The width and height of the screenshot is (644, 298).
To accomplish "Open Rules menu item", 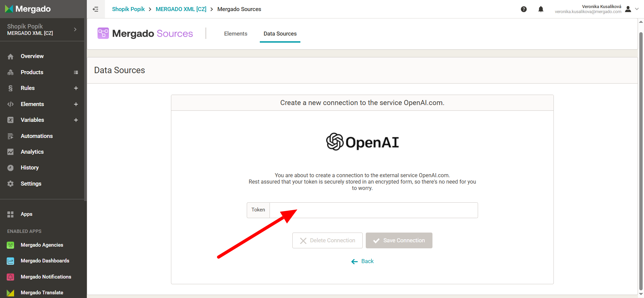I will tap(27, 88).
